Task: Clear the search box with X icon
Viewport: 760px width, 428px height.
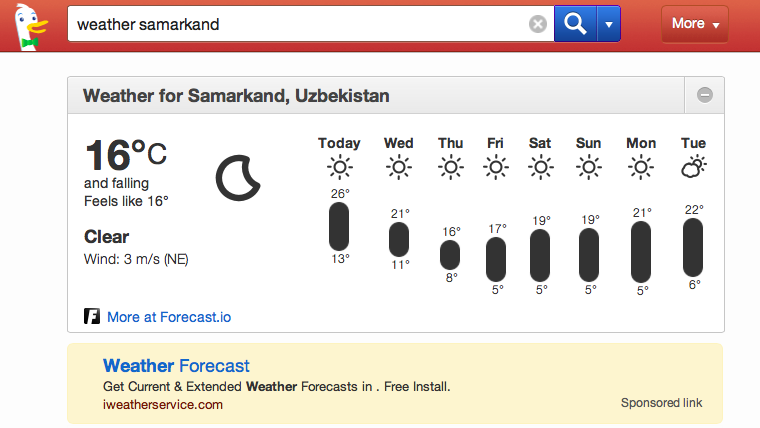Action: 538,24
